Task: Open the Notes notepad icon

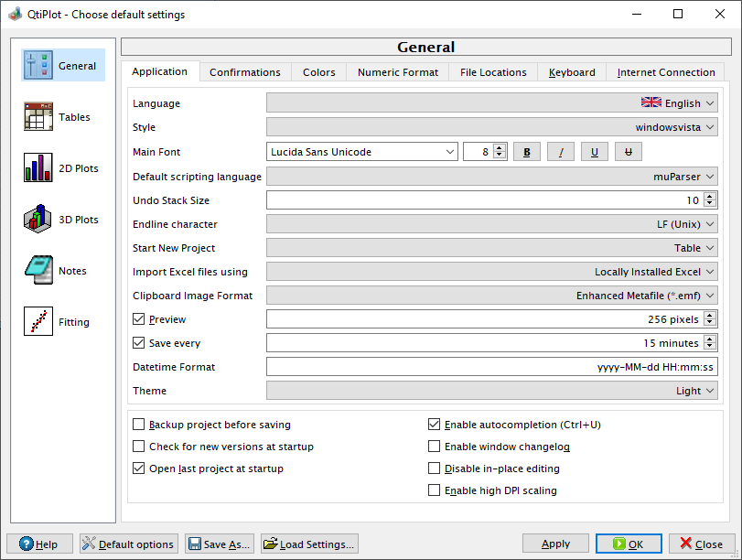Action: tap(38, 270)
